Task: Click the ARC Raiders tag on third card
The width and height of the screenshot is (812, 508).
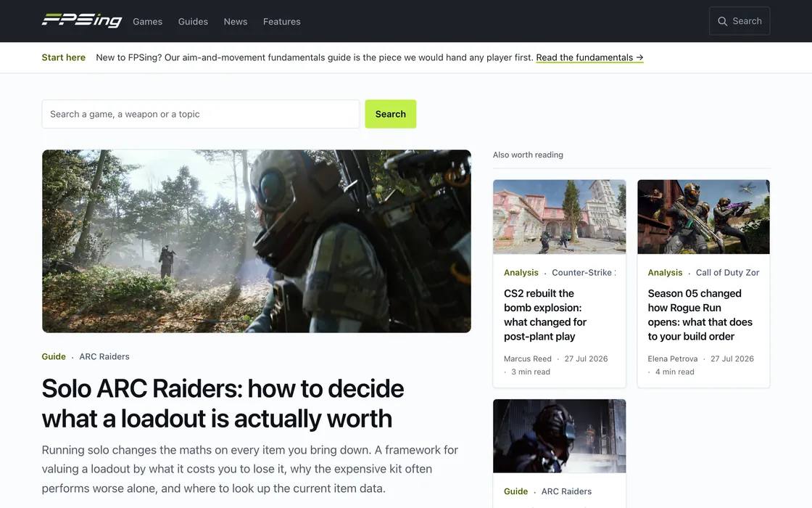Action: (x=566, y=491)
